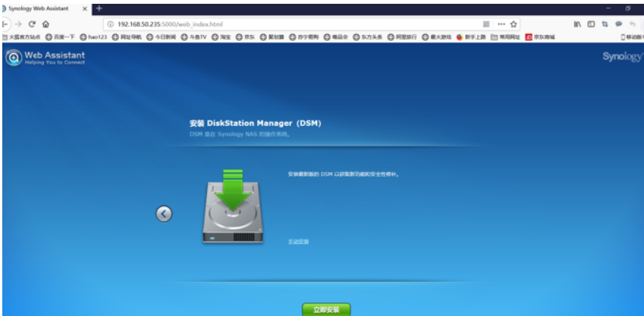This screenshot has height=316, width=644.
Task: Go to the browser home page icon
Action: point(46,24)
